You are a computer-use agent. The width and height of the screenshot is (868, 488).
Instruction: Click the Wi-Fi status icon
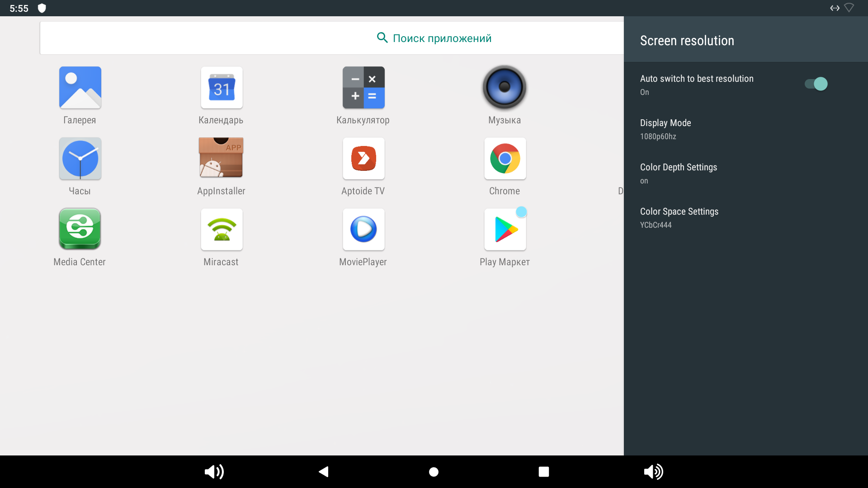tap(849, 8)
